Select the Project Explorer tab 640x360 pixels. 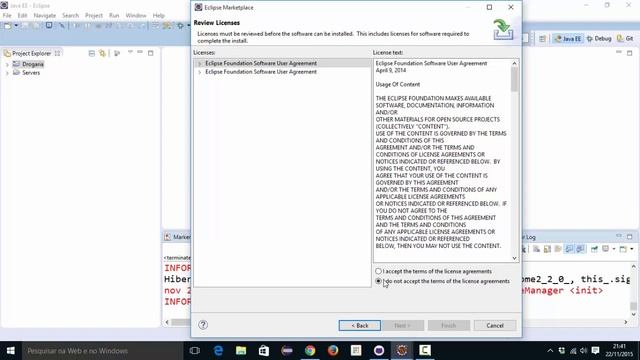click(x=32, y=53)
